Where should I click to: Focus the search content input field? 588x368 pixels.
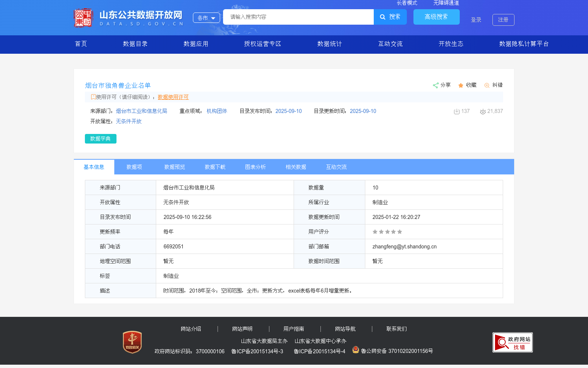point(298,17)
